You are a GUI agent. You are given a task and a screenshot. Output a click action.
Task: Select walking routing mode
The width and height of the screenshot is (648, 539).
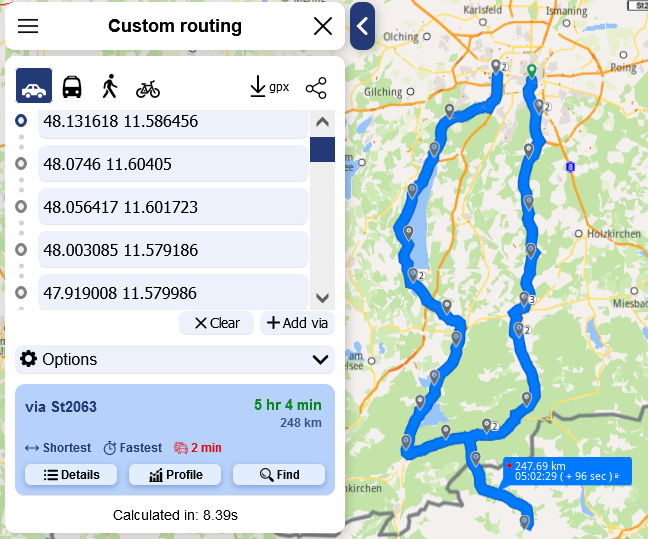point(110,86)
